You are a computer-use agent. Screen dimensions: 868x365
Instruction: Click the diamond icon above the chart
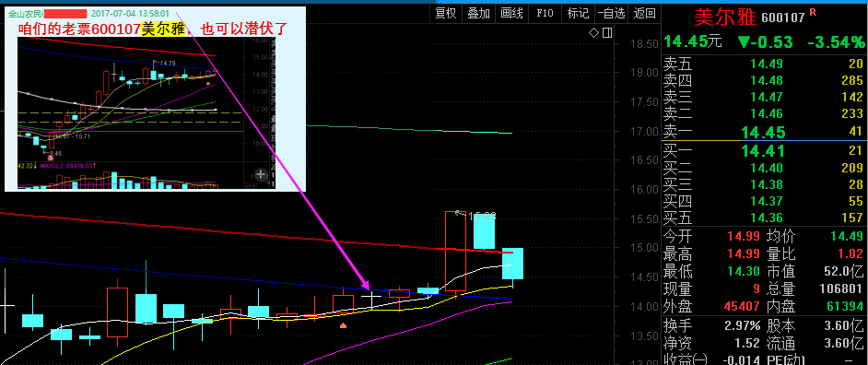coord(593,33)
